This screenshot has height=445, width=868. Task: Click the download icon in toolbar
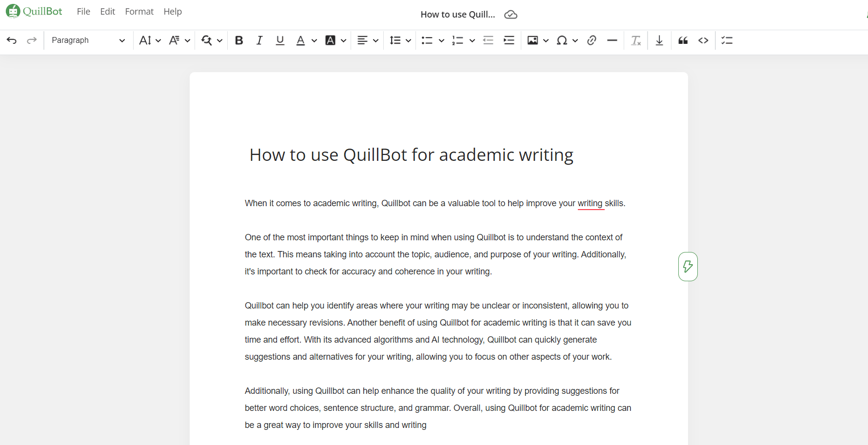point(659,40)
